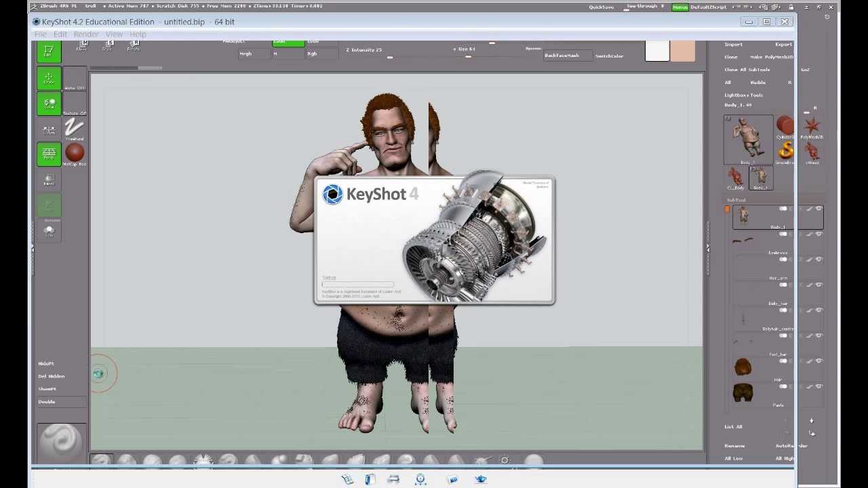This screenshot has width=868, height=488.
Task: Open the KeyShot File menu
Action: pyautogui.click(x=41, y=35)
